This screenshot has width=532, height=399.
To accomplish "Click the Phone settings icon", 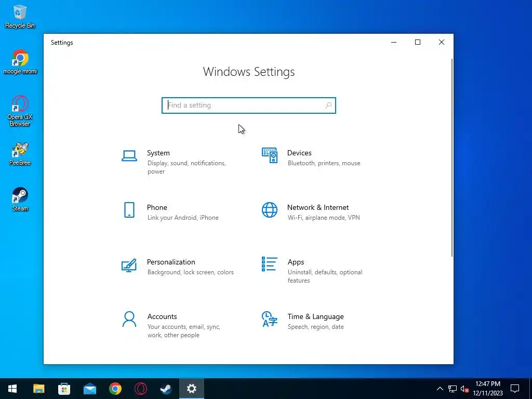I will [129, 210].
